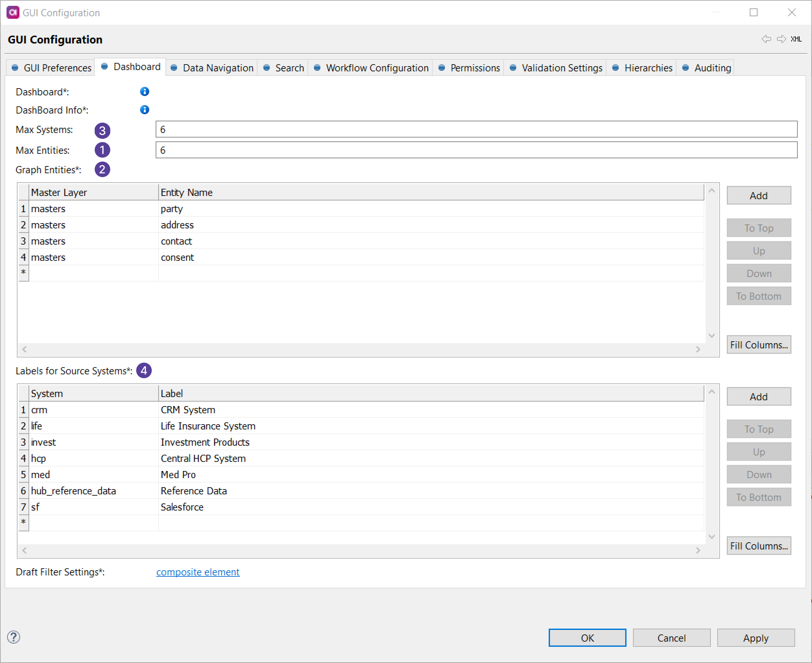Click Fill Columns for Source Systems labels

[758, 546]
